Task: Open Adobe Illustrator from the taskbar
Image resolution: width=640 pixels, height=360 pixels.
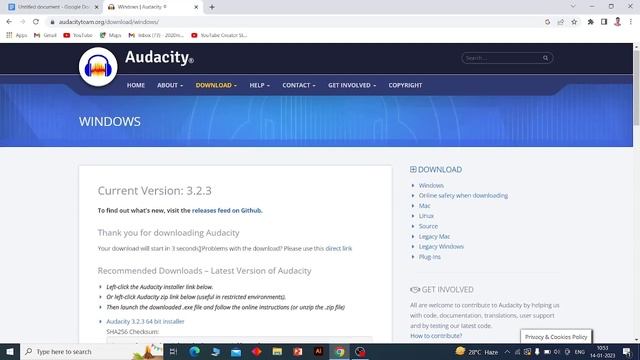Action: [x=318, y=351]
